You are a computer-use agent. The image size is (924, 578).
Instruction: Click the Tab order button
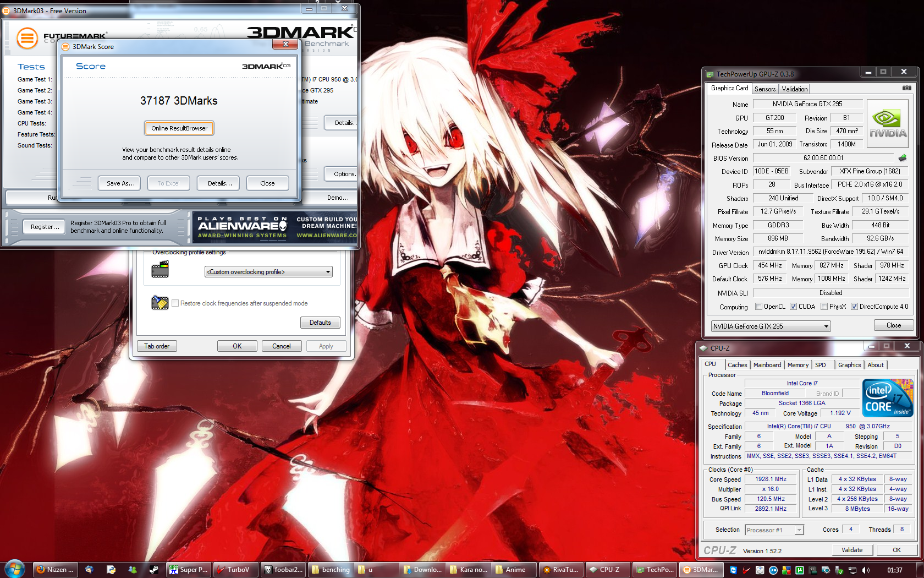pos(157,346)
